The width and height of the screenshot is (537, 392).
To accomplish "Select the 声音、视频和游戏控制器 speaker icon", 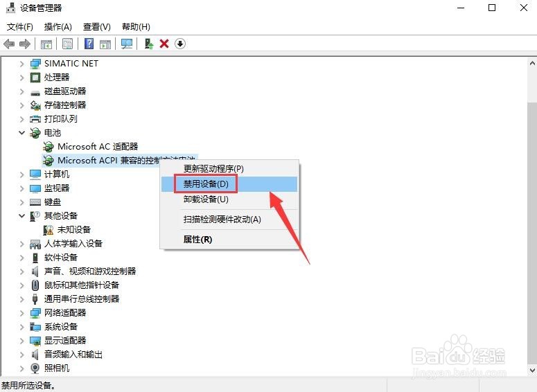I will click(35, 271).
